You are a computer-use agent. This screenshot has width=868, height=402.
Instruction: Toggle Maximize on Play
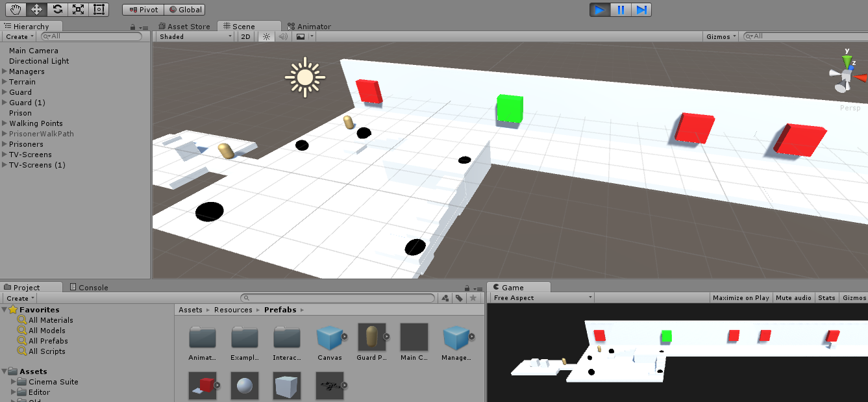pos(740,298)
